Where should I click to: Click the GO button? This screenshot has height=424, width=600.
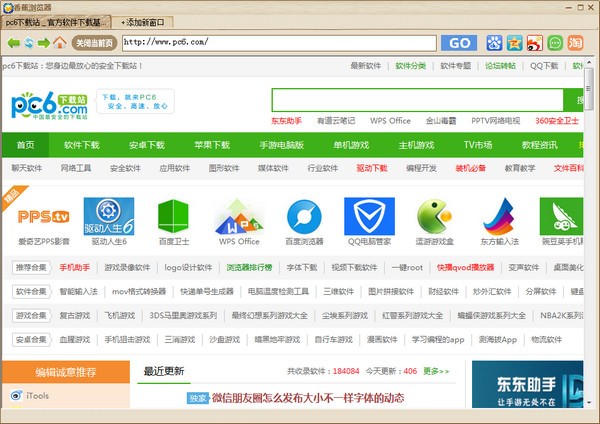[459, 43]
